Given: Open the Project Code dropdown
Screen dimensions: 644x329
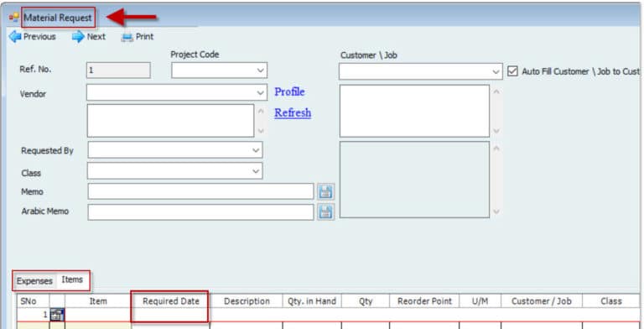Looking at the screenshot, I should pos(261,70).
